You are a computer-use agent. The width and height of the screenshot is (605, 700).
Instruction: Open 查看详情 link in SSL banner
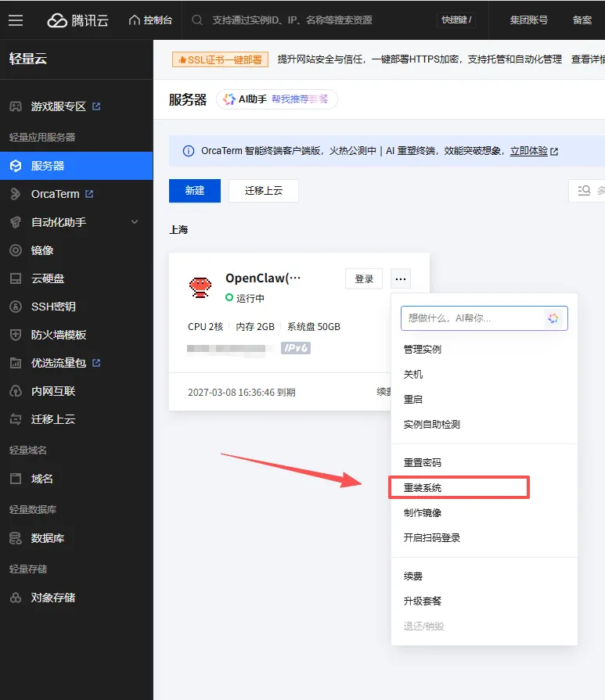(588, 59)
